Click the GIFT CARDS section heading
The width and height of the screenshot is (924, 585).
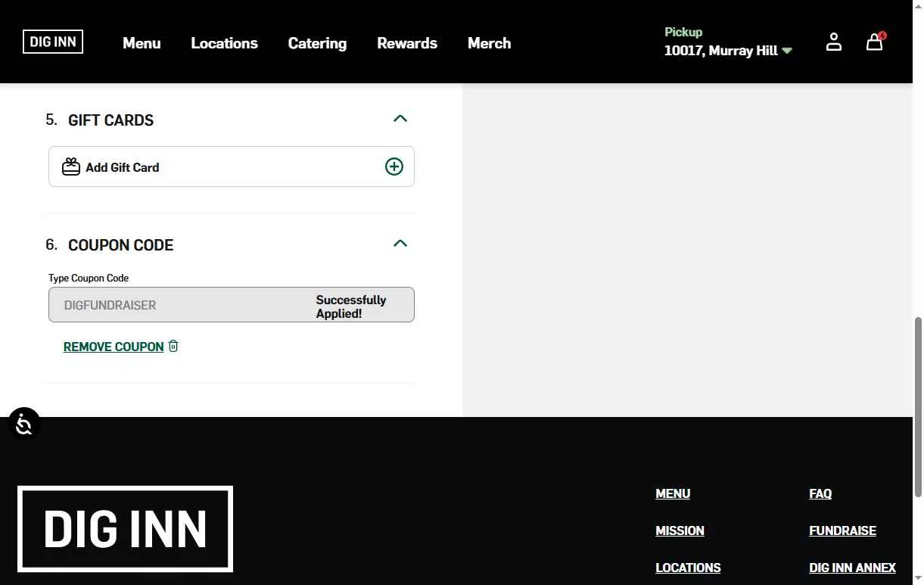(x=110, y=120)
